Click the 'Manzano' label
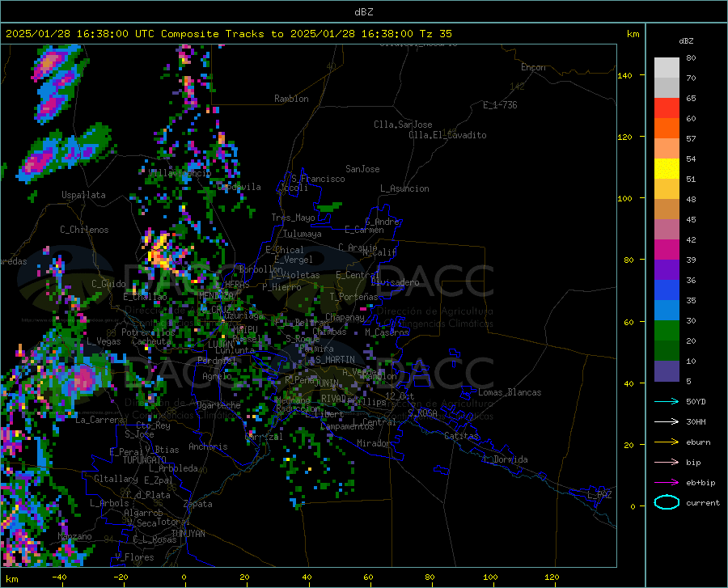The height and width of the screenshot is (588, 728). [x=74, y=536]
